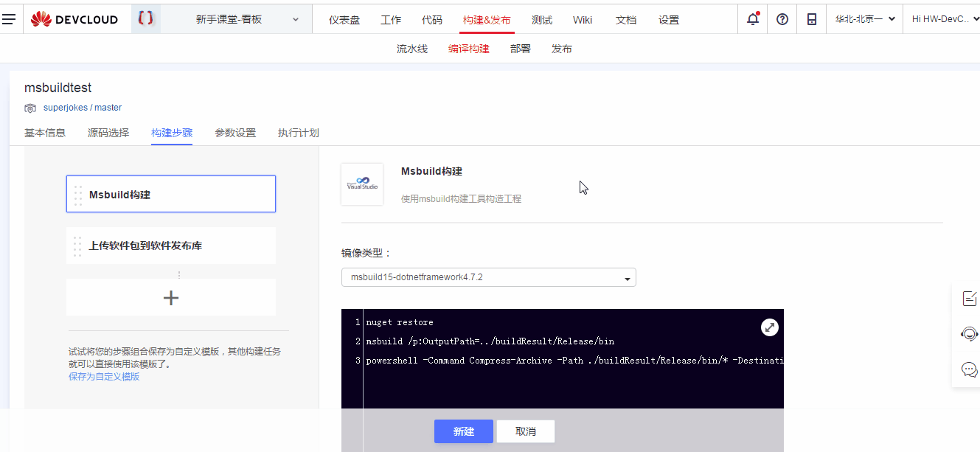Expand the code editor to fullscreen

pyautogui.click(x=769, y=327)
